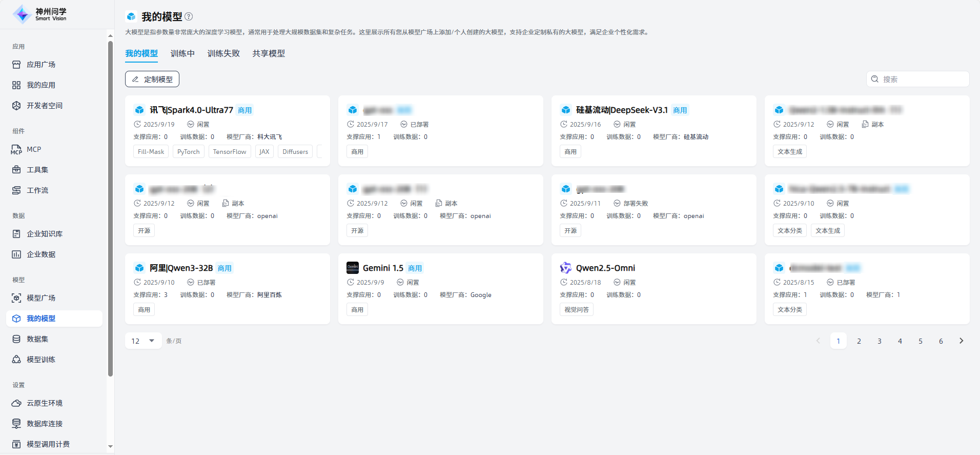Screen dimensions: 980x455
Task: Click the 搜索 input field
Action: [923, 79]
